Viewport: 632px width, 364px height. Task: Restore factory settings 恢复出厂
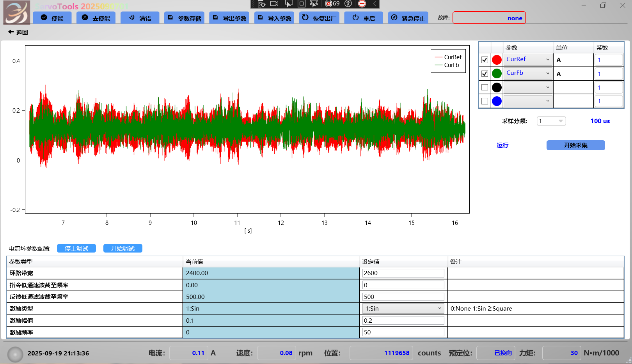[320, 18]
